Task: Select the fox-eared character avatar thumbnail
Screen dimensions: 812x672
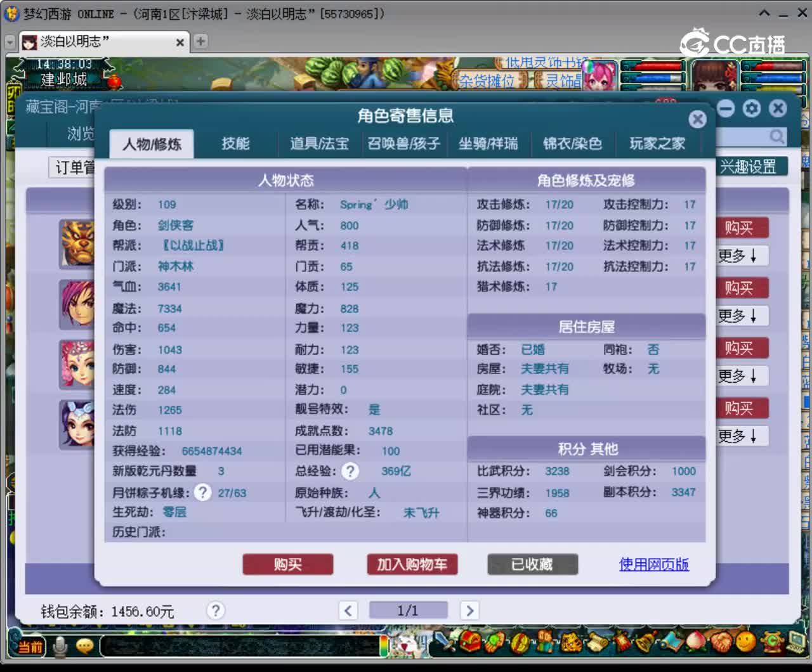Action: pos(77,424)
